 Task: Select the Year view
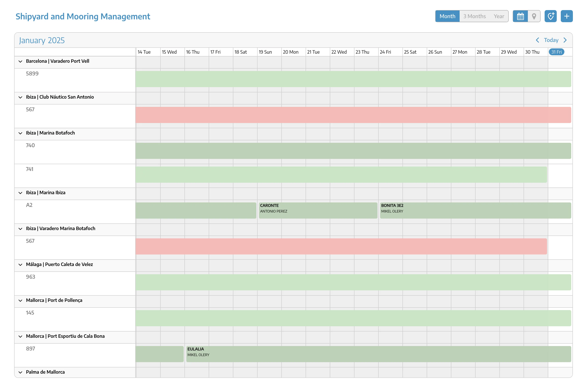499,16
